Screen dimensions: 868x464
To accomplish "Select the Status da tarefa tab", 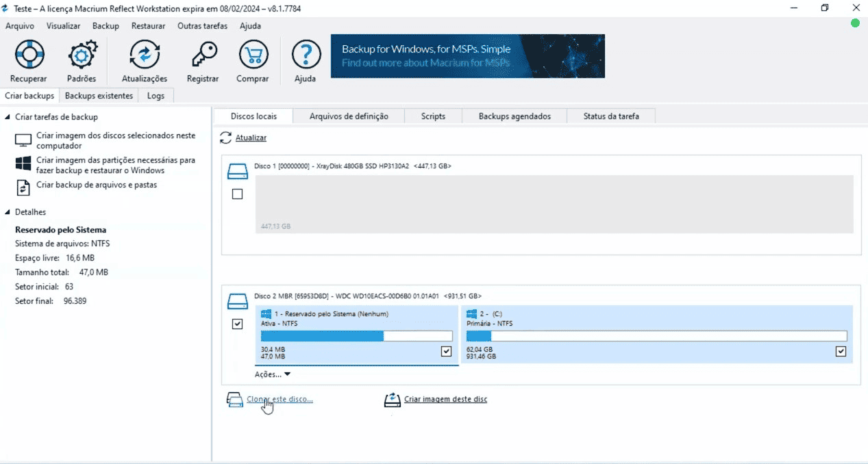I will pyautogui.click(x=611, y=116).
